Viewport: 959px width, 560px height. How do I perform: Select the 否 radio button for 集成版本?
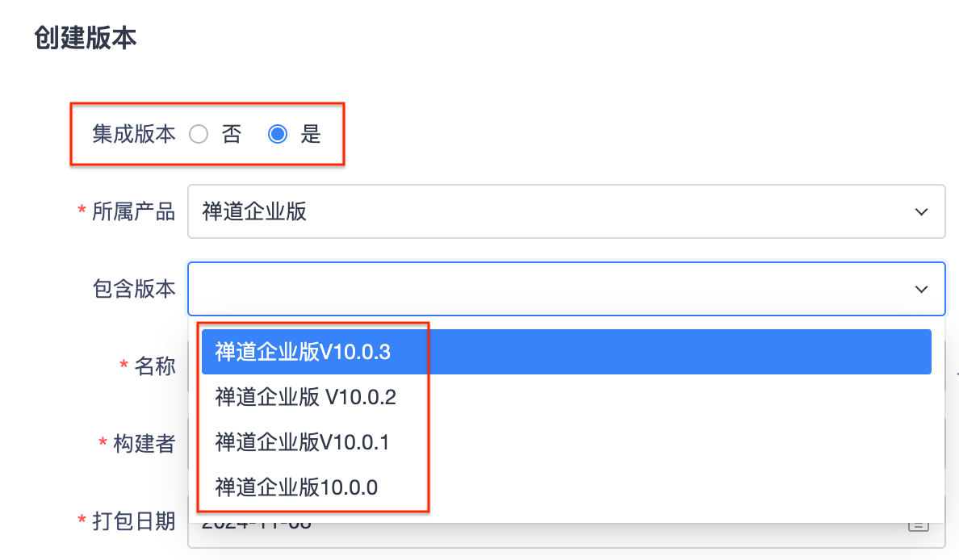click(x=198, y=134)
